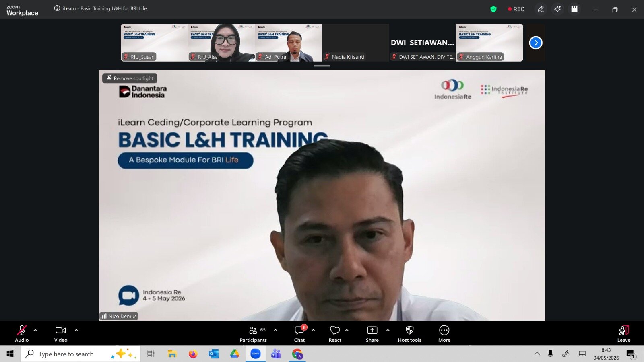Screen dimensions: 644x362
Task: Open File Explorer from taskbar
Action: coord(172,354)
